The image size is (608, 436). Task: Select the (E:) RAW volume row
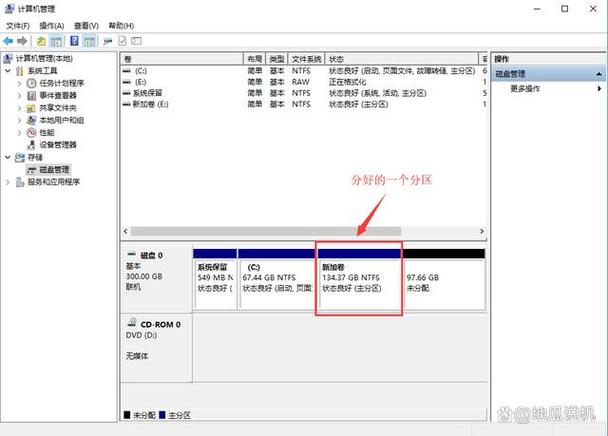pyautogui.click(x=304, y=82)
